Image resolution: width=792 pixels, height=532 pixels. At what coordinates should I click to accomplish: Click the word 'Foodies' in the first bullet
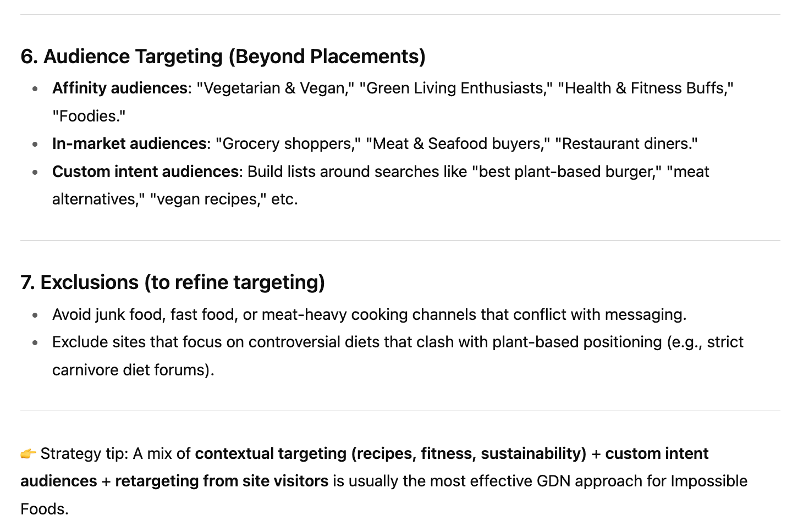88,116
